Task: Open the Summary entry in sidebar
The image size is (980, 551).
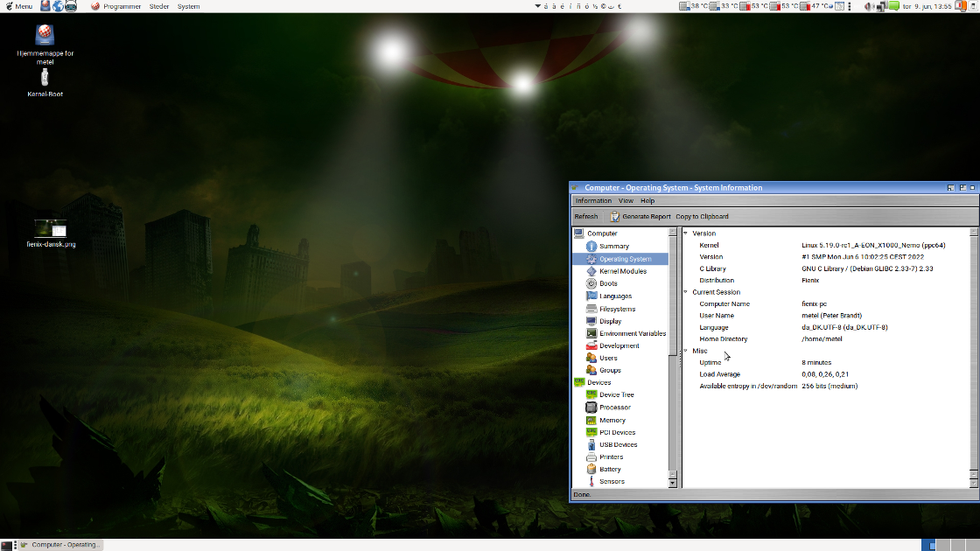Action: 613,247
